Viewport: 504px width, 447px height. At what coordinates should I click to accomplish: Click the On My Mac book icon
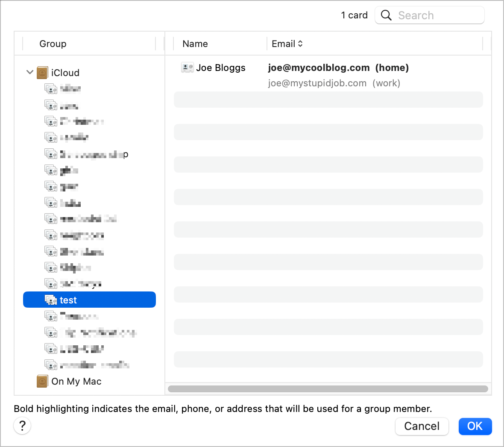coord(42,381)
